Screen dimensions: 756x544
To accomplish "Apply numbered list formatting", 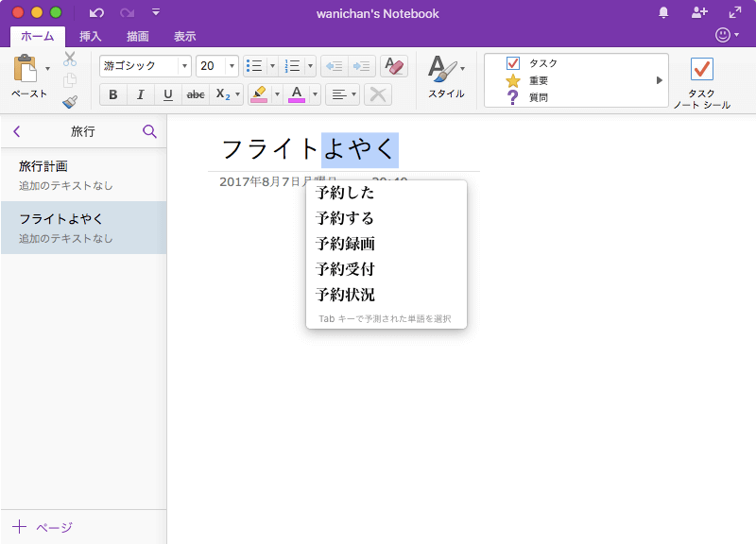I will click(x=292, y=66).
